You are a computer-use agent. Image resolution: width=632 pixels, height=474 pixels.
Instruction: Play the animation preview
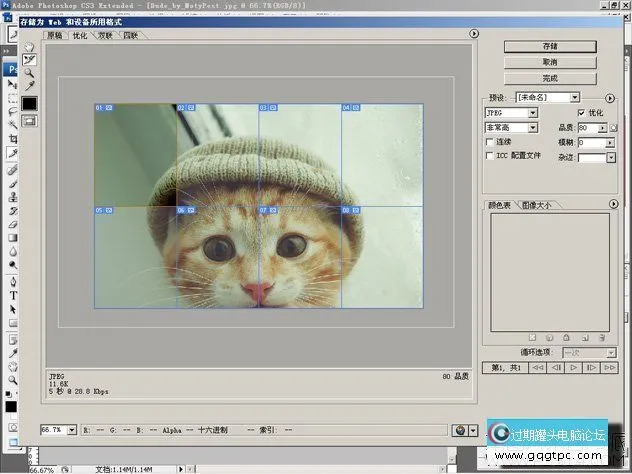click(x=573, y=367)
